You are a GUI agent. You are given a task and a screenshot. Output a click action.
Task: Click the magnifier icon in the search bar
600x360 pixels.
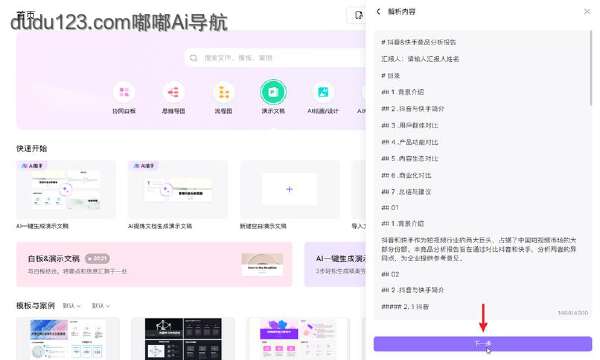(194, 58)
